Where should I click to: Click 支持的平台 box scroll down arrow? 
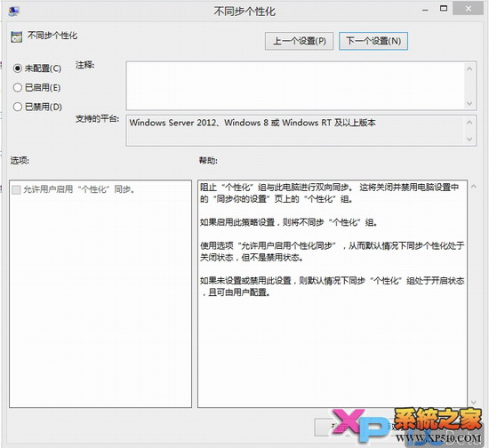coord(469,139)
